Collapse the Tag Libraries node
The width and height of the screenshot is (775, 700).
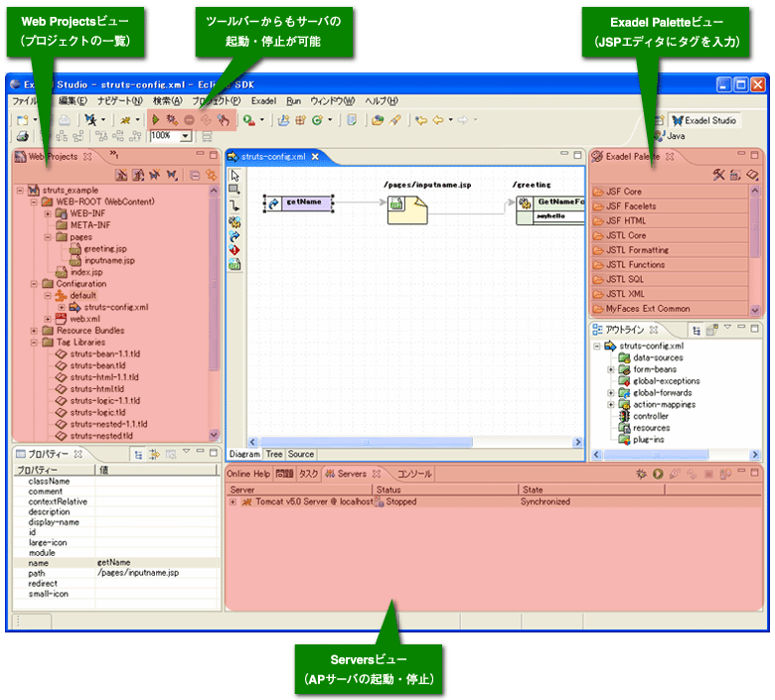[x=34, y=343]
